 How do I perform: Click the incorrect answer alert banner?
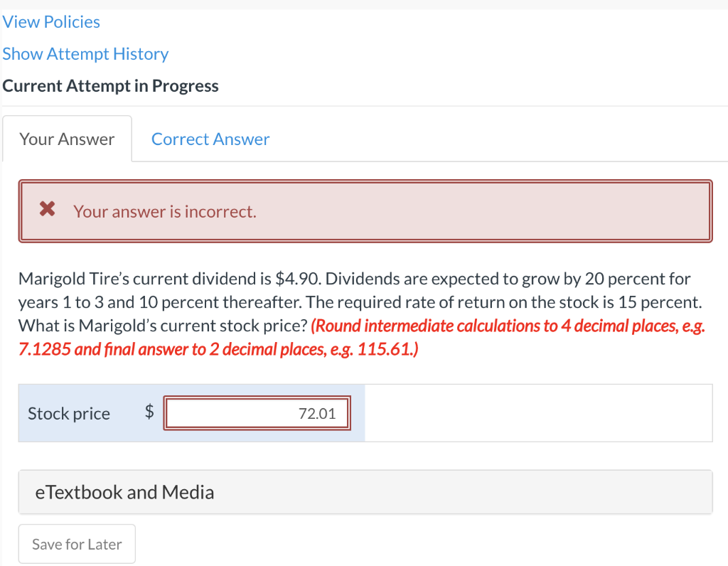(x=364, y=211)
